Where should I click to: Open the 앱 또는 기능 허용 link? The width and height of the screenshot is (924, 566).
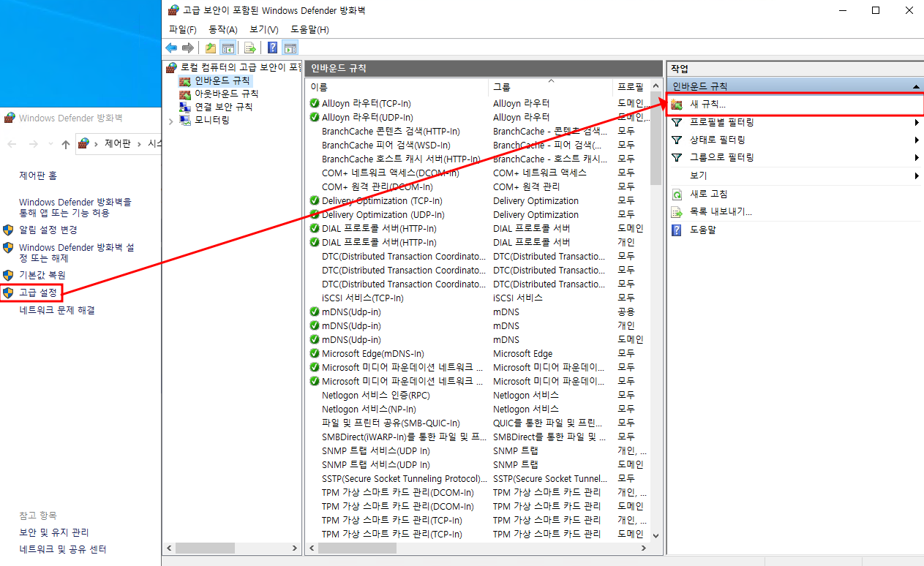(75, 207)
